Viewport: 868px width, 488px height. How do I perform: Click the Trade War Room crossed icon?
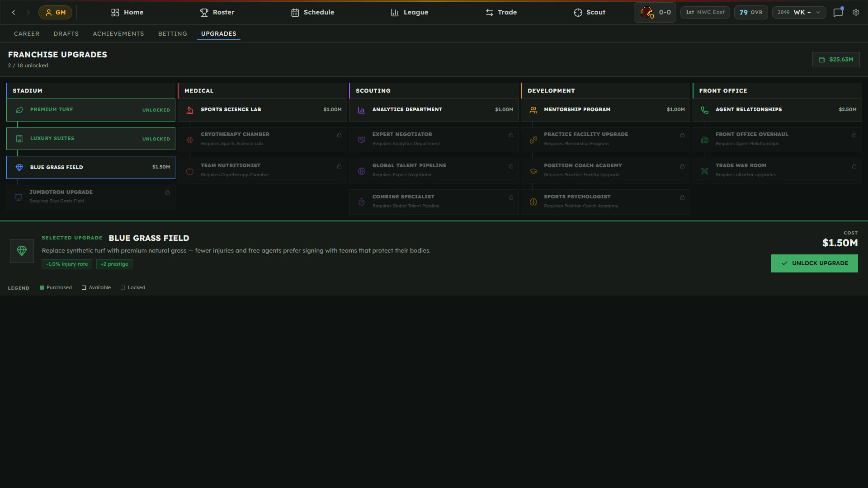pos(705,171)
